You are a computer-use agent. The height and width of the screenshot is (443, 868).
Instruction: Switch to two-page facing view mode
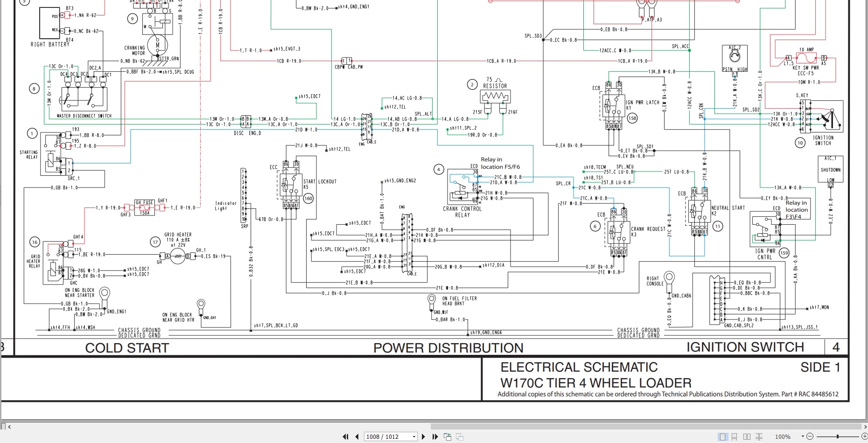click(747, 437)
